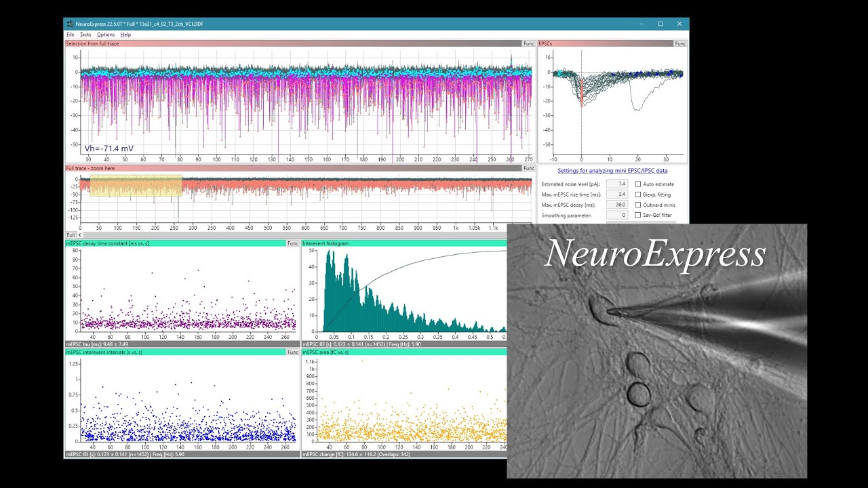Viewport: 868px width, 488px height.
Task: Click the Full trace - zoom here header
Action: (x=293, y=168)
